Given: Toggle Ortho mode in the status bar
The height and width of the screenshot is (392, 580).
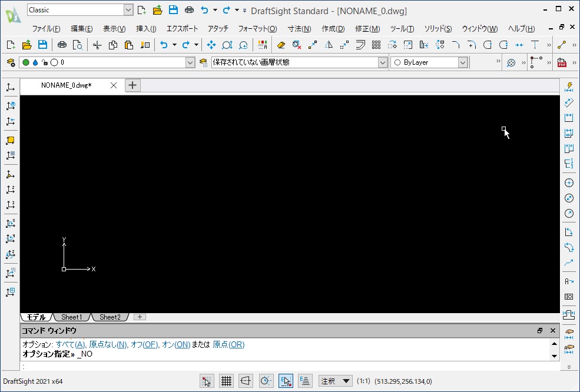Looking at the screenshot, I should click(246, 381).
